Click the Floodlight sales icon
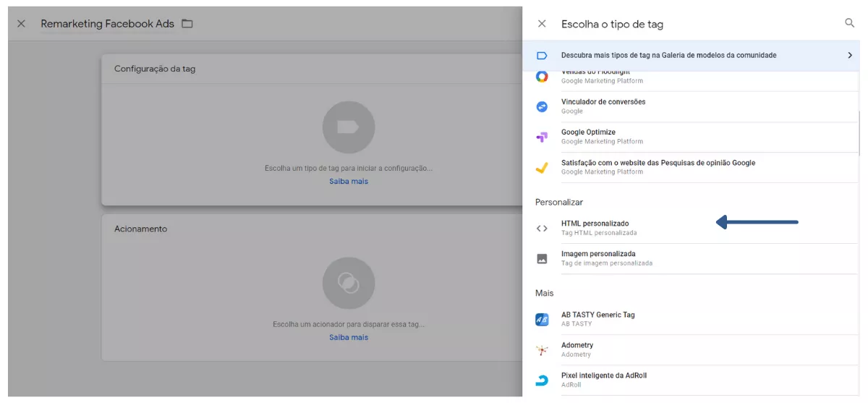Image resolution: width=868 pixels, height=403 pixels. 542,76
